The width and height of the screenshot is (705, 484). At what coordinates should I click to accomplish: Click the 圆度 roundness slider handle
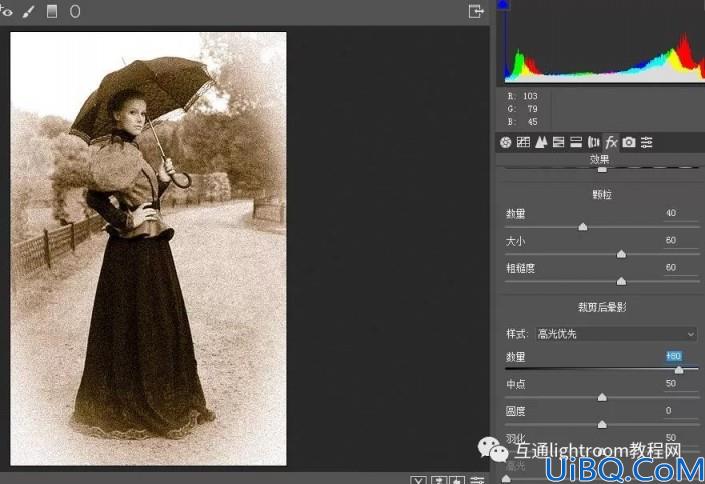602,424
